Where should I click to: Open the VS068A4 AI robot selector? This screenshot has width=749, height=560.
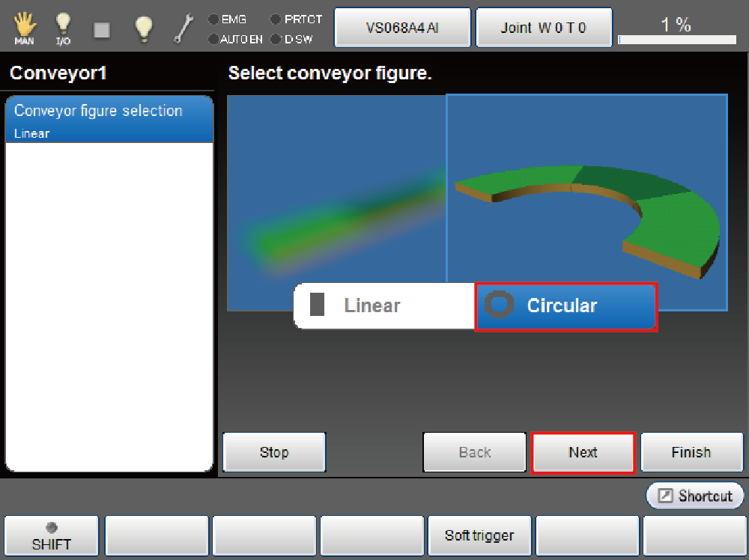coord(402,28)
